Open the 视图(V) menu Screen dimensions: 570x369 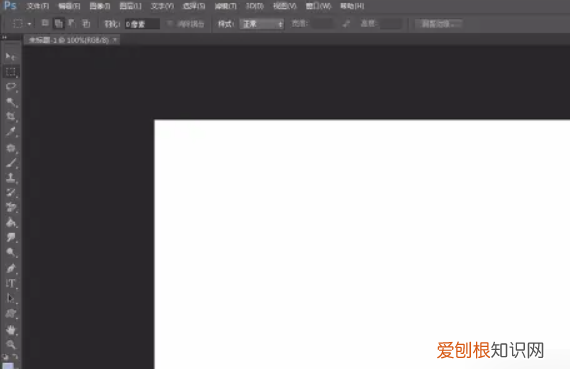(285, 6)
